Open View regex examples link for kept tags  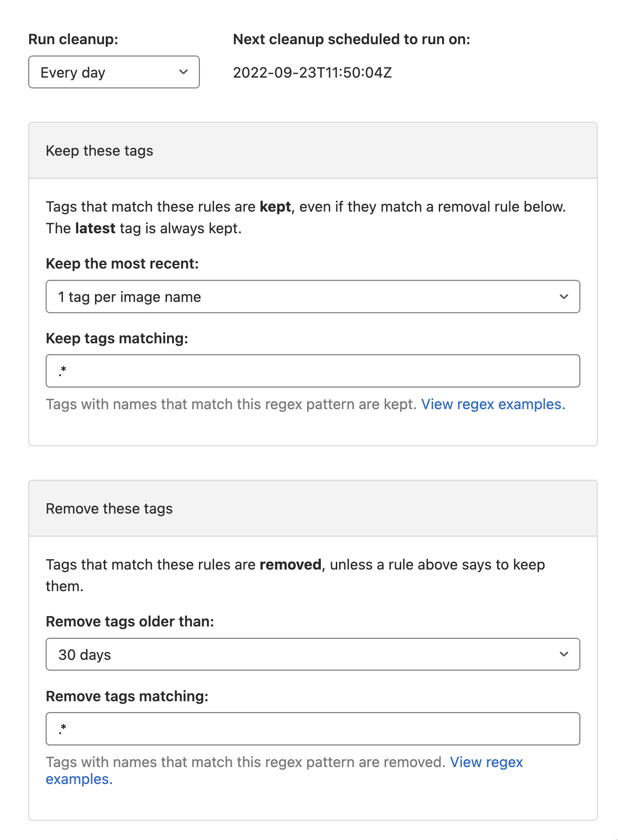coord(493,404)
